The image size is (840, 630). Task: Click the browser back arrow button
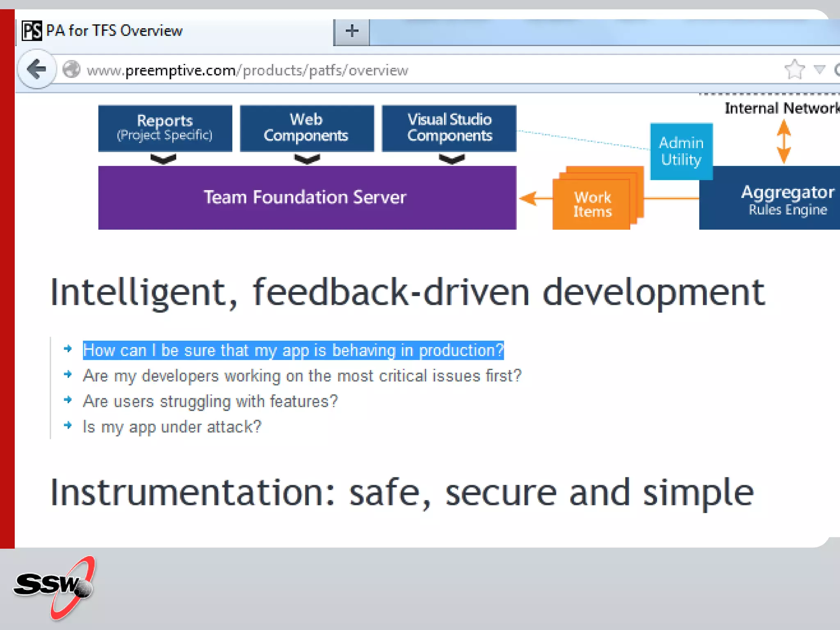[x=37, y=69]
